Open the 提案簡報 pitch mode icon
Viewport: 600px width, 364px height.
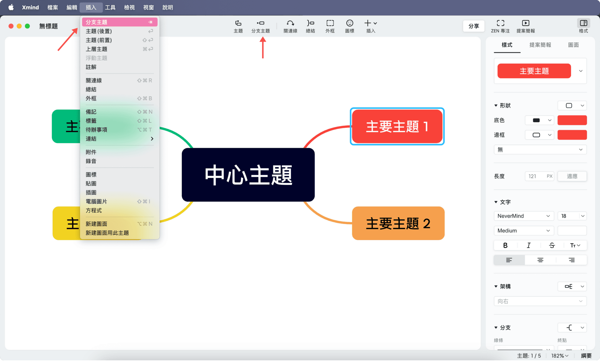coord(525,26)
